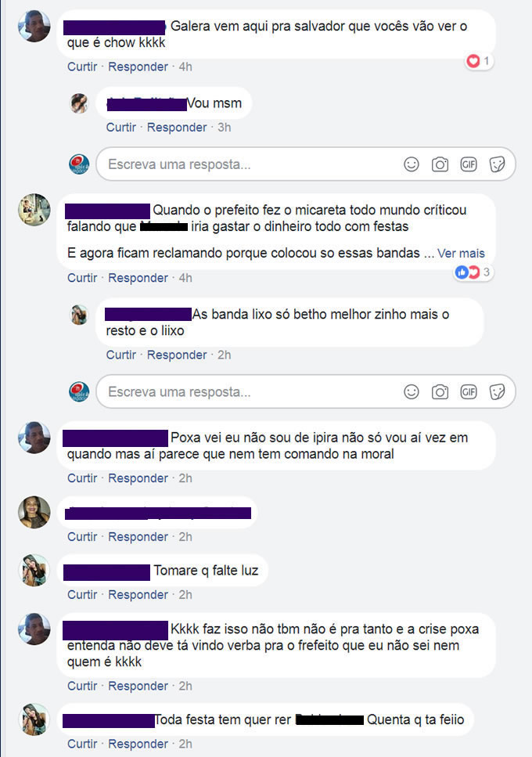Open profile picture of 'Tomare q falte luz' commenter
Screen dimensions: 532x757
coord(34,570)
